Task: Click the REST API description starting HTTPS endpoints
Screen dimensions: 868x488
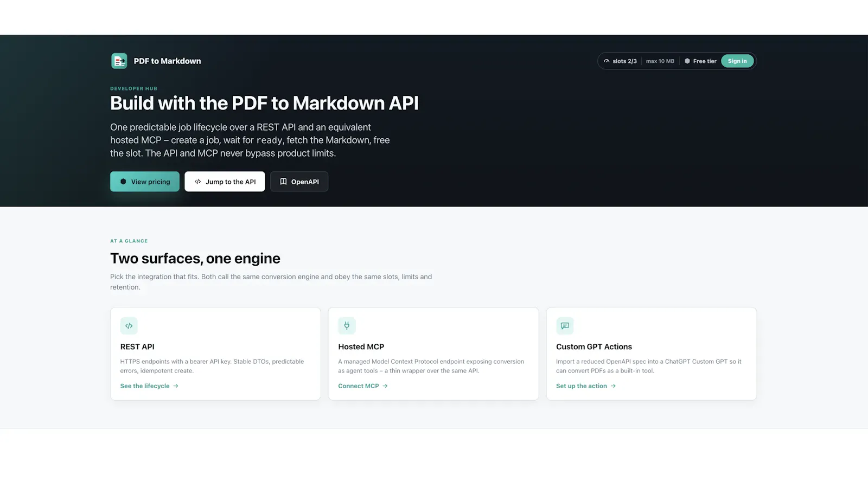Action: coord(212,366)
